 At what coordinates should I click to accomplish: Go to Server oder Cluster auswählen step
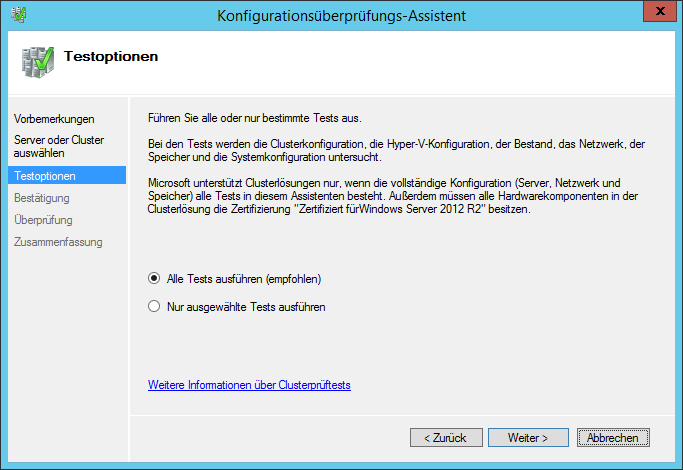(59, 146)
